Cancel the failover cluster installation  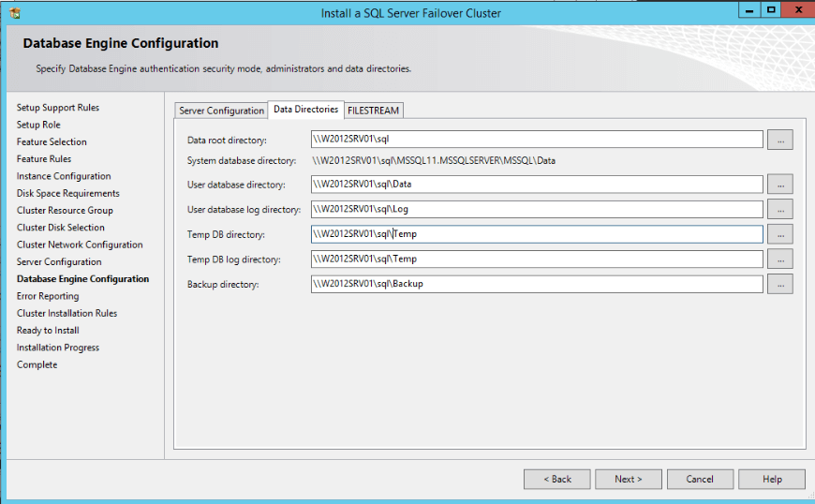700,479
